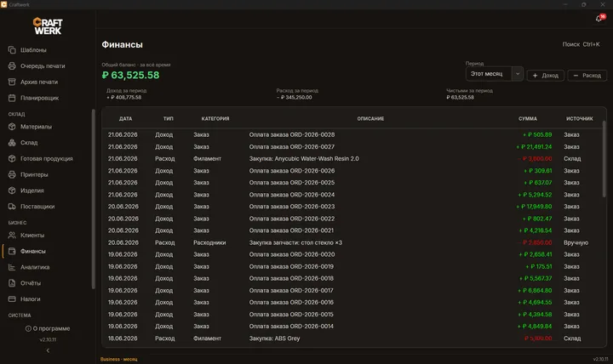Open the Аналитика chart icon
613x364 pixels.
(12, 267)
